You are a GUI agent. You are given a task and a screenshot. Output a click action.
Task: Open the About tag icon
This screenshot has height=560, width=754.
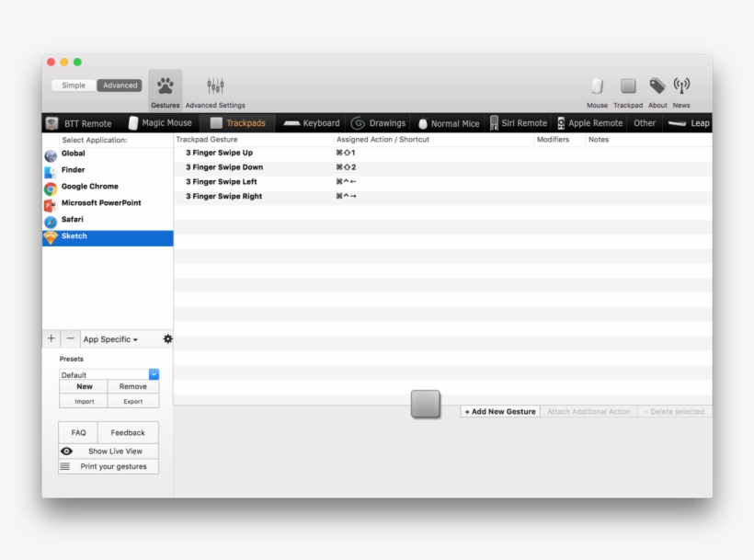click(x=657, y=86)
